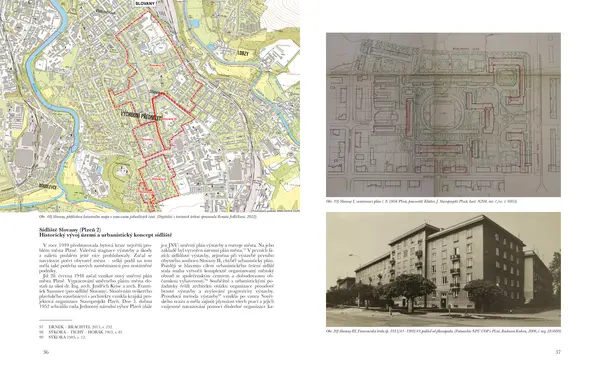The width and height of the screenshot is (600, 372).
Task: Click the subheading Historický vývoj území
Action: point(106,235)
